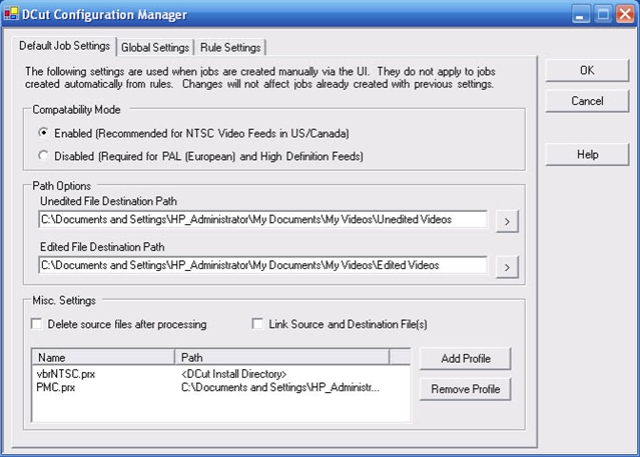
Task: Minimize the DCut Configuration Manager window
Action: tap(581, 14)
